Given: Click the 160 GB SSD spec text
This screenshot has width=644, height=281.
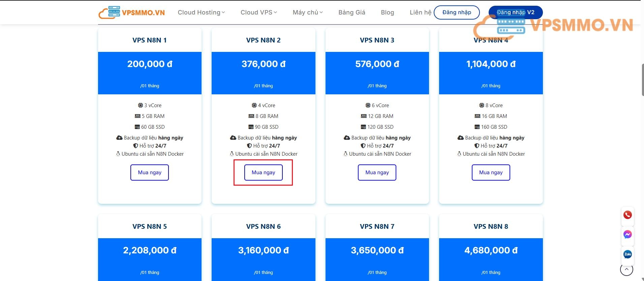Looking at the screenshot, I should [494, 127].
